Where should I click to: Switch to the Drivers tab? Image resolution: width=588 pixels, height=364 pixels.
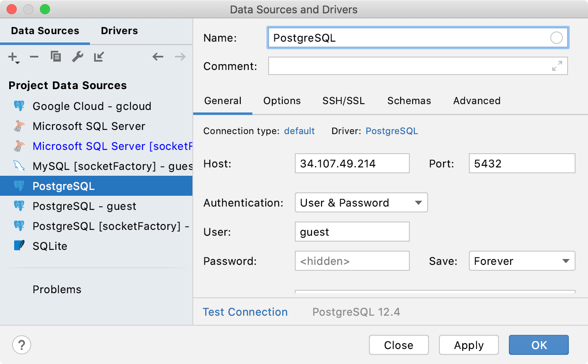119,30
